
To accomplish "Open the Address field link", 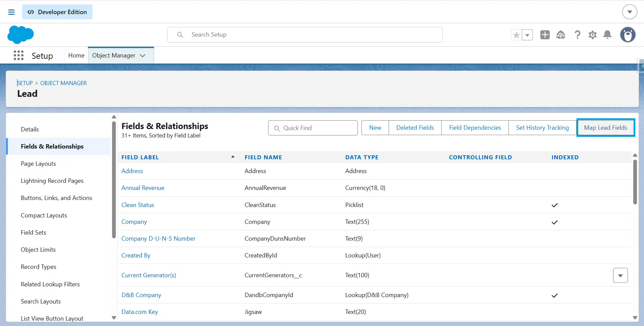I will pyautogui.click(x=132, y=171).
